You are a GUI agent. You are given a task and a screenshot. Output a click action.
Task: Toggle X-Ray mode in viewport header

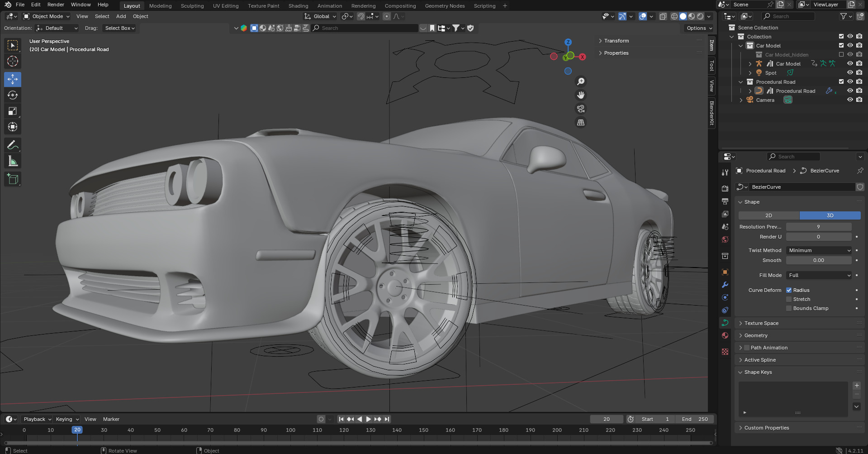click(x=663, y=16)
